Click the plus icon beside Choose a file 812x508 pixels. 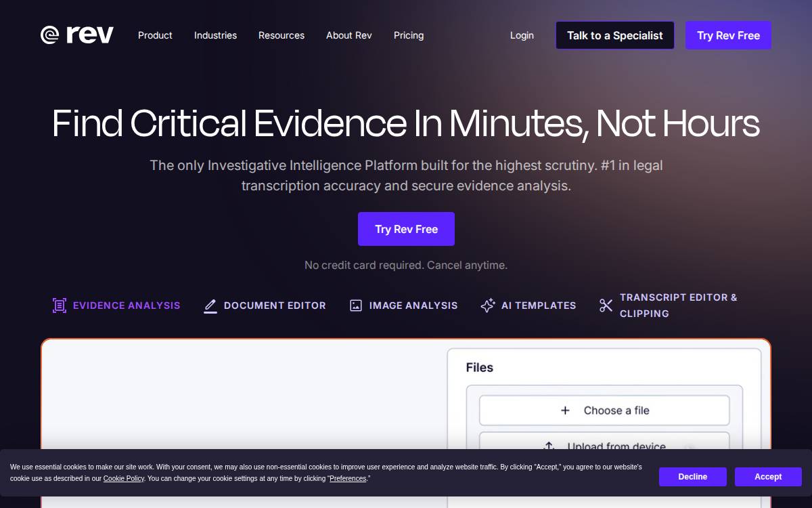[x=566, y=410]
